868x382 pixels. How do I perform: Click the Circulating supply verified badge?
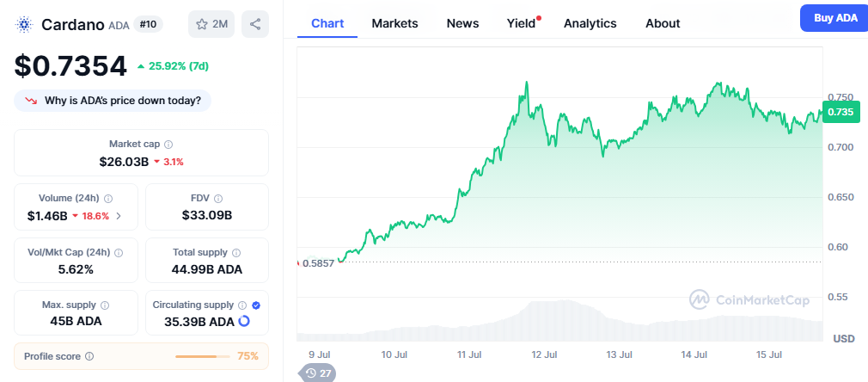(x=256, y=305)
